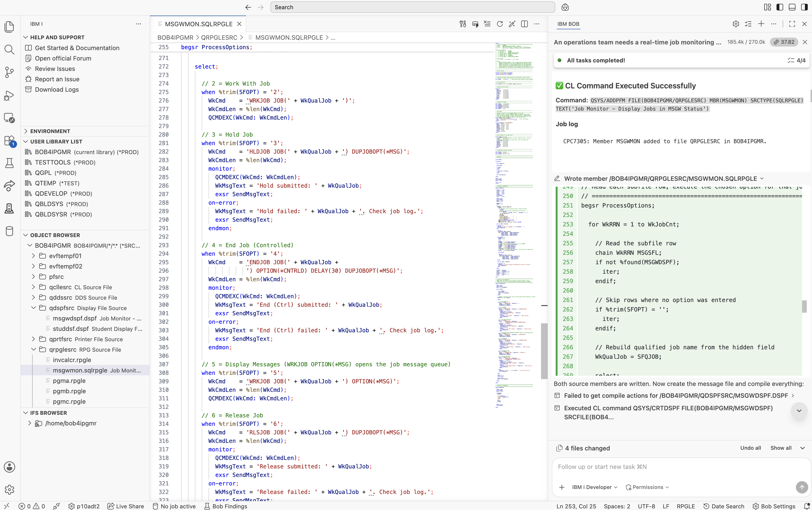Split the editor right

click(x=524, y=24)
